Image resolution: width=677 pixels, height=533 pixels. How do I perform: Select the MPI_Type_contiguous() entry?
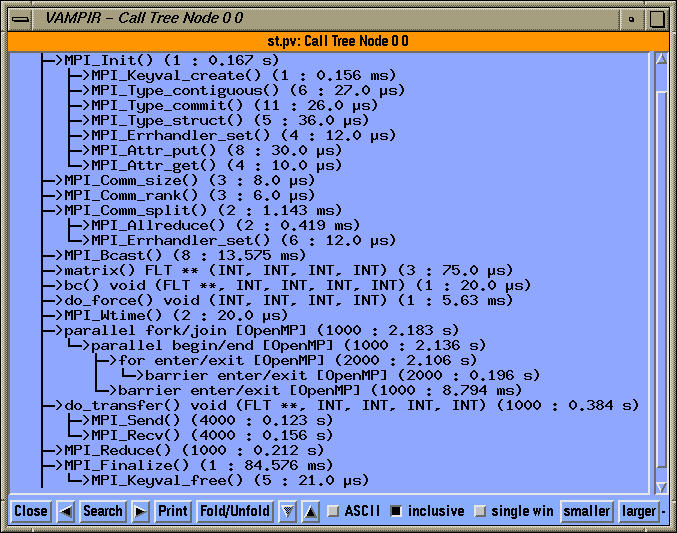(x=248, y=90)
